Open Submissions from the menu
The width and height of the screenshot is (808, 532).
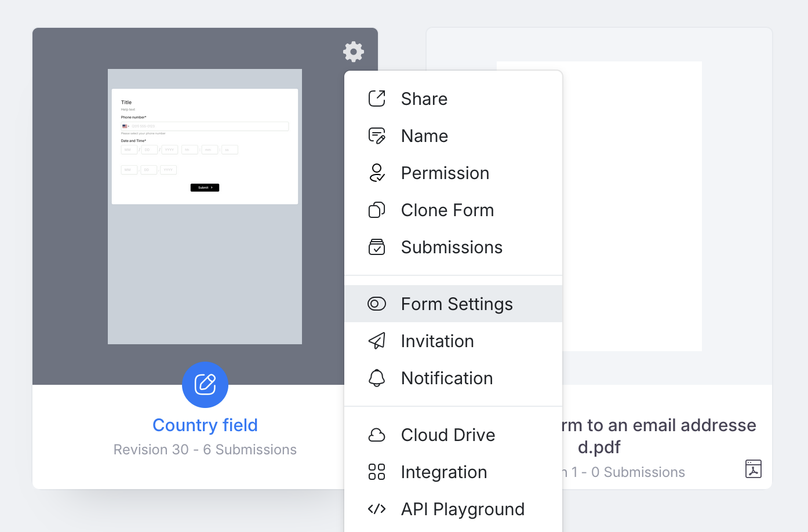click(x=452, y=247)
